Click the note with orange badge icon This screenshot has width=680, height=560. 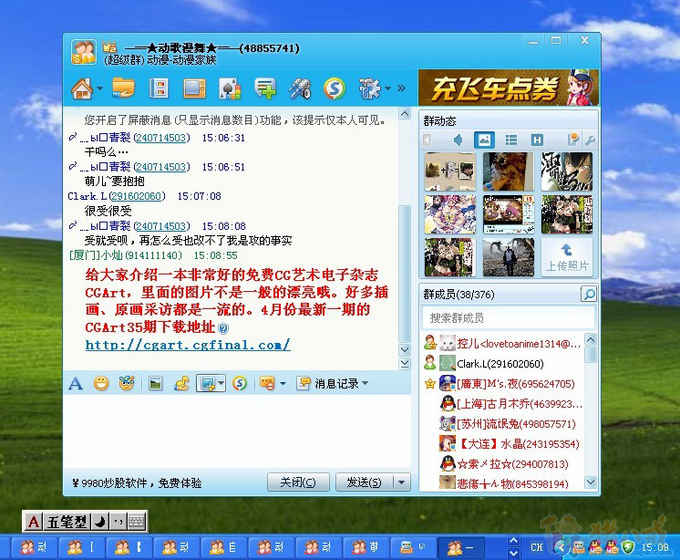pos(573,139)
